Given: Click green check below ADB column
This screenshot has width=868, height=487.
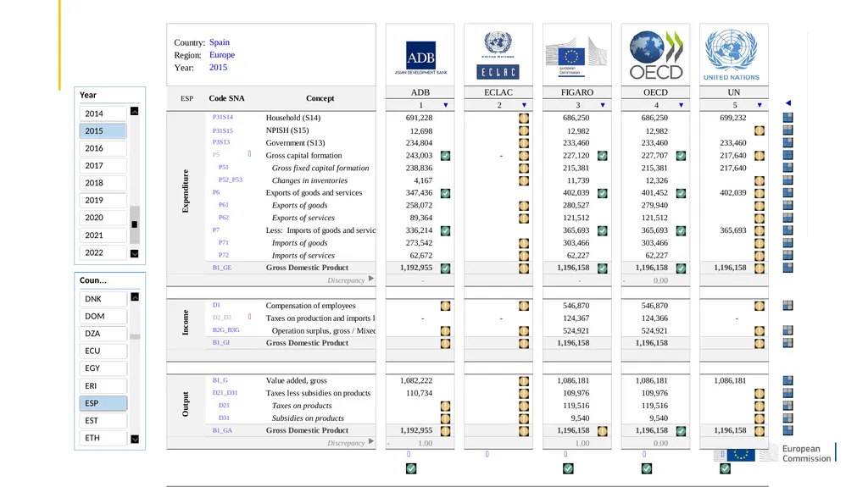Looking at the screenshot, I should [x=411, y=468].
